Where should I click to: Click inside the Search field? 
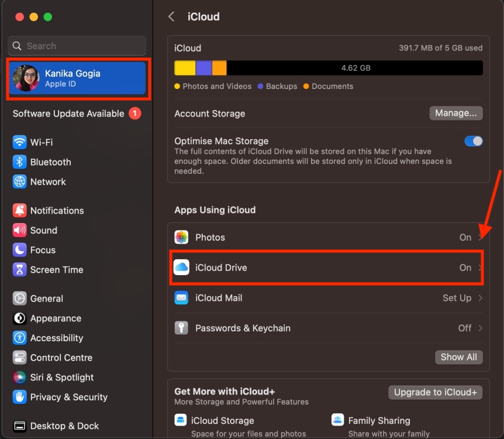pyautogui.click(x=76, y=46)
